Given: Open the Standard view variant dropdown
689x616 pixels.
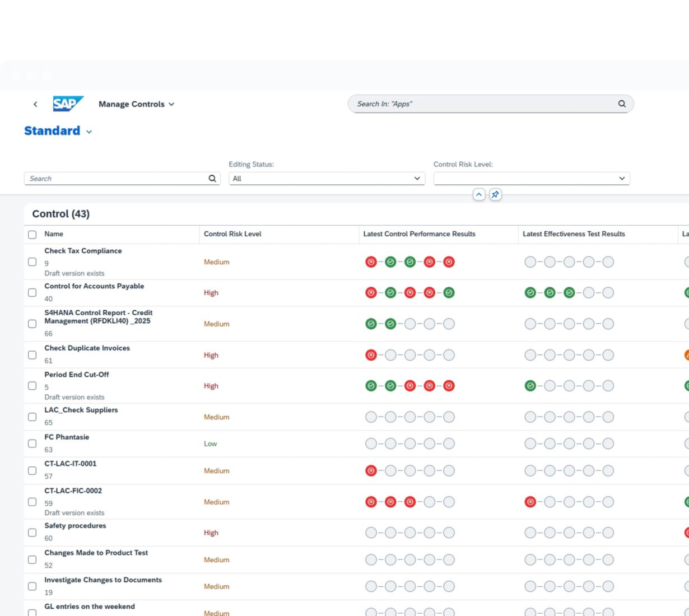Looking at the screenshot, I should [89, 132].
